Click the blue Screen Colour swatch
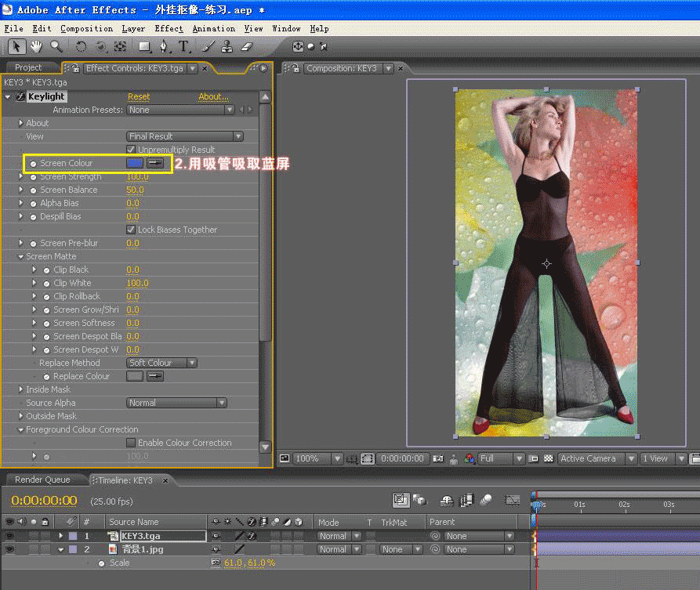 [x=135, y=163]
